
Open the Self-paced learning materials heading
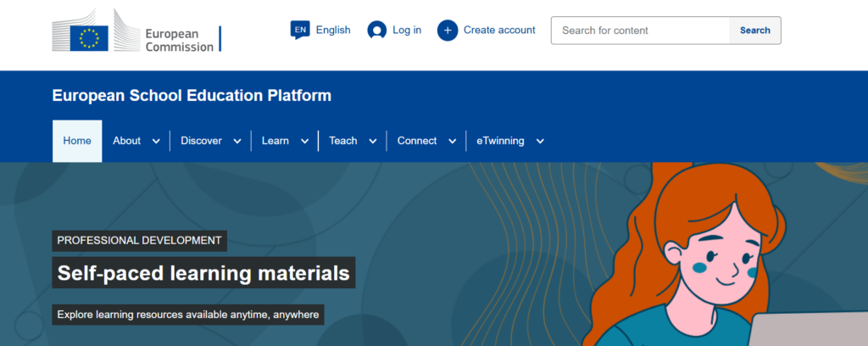click(x=203, y=273)
